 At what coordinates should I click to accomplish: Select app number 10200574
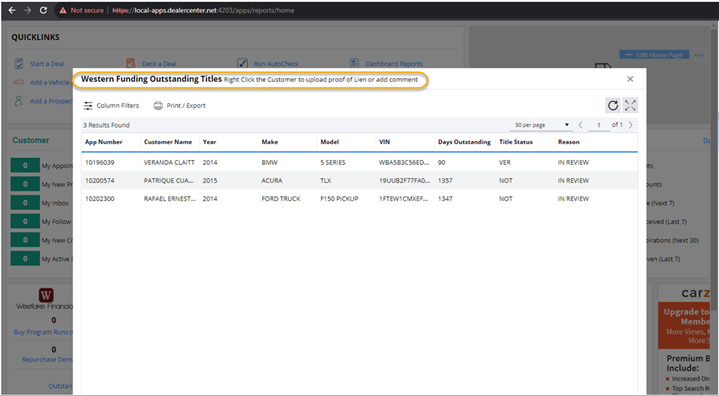point(100,181)
